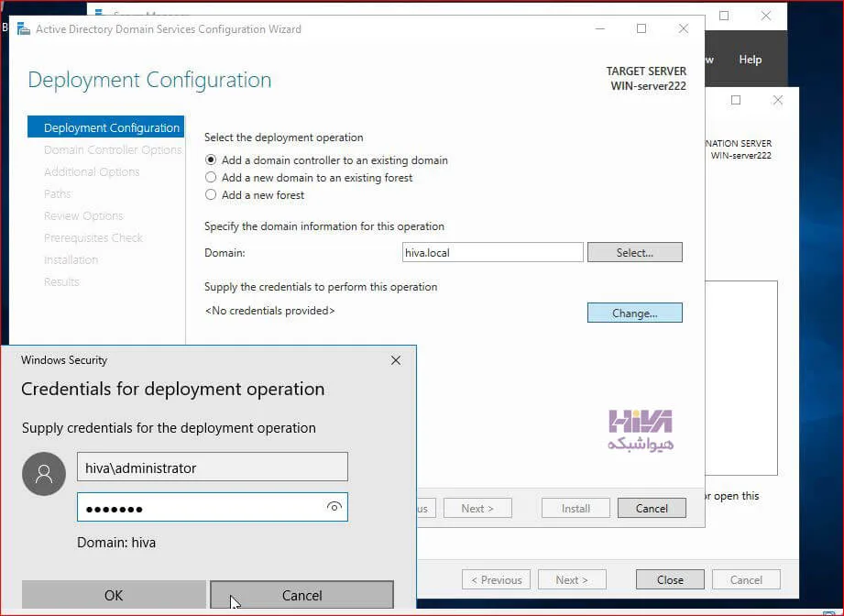Image resolution: width=844 pixels, height=616 pixels.
Task: Maximize the AD DS Configuration Wizard window
Action: [641, 28]
